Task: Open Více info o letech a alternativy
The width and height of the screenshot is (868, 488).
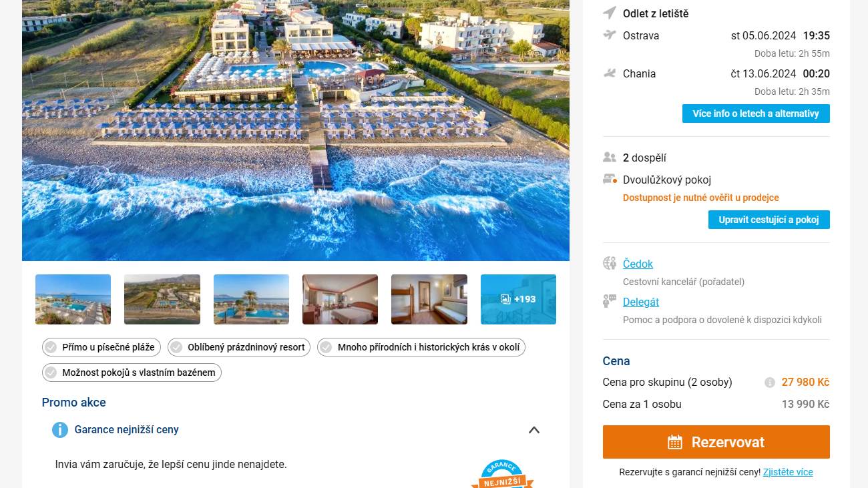Action: [x=756, y=113]
